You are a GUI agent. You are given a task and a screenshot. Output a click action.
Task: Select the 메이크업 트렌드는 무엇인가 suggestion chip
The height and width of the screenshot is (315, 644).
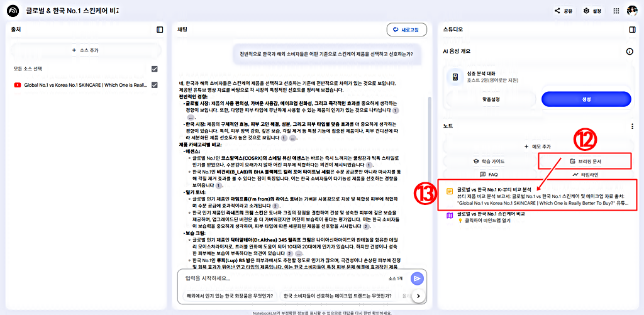pyautogui.click(x=337, y=296)
